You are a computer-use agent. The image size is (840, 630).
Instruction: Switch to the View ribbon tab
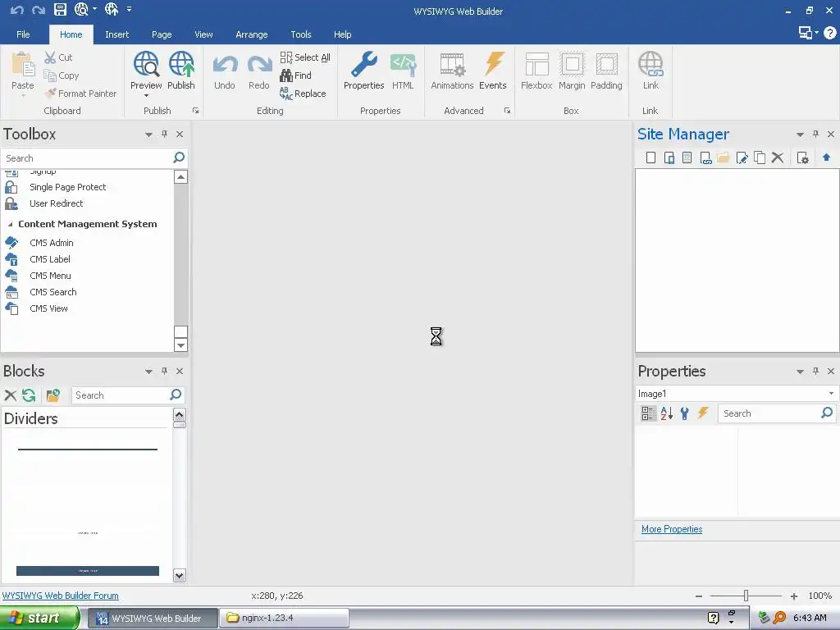point(203,34)
